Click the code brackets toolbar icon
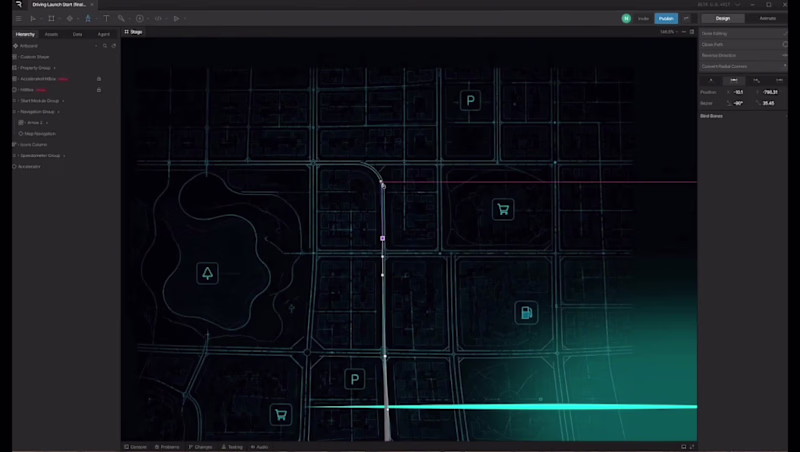 (158, 18)
